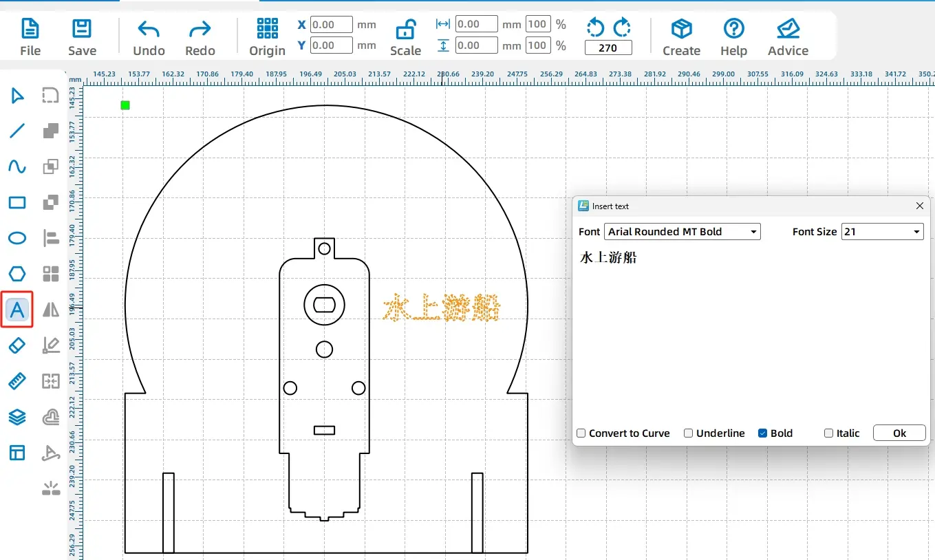Open the Font dropdown showing Arial Rounded MT Bold
The width and height of the screenshot is (935, 560).
point(683,232)
